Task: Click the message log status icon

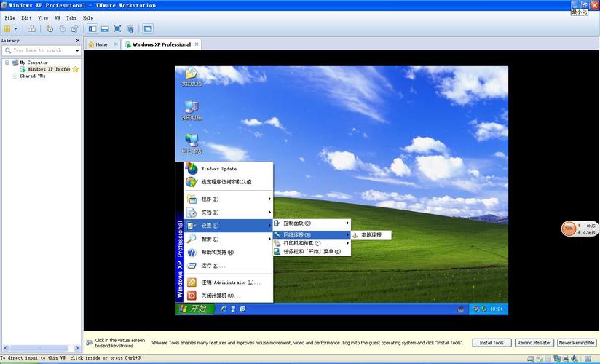Action: (x=588, y=359)
